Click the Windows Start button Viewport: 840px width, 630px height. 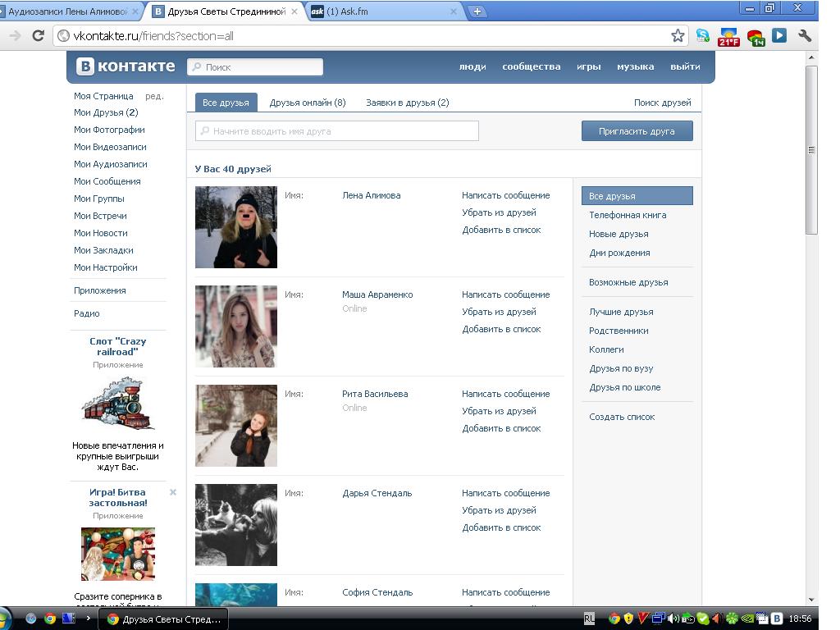pos(6,619)
